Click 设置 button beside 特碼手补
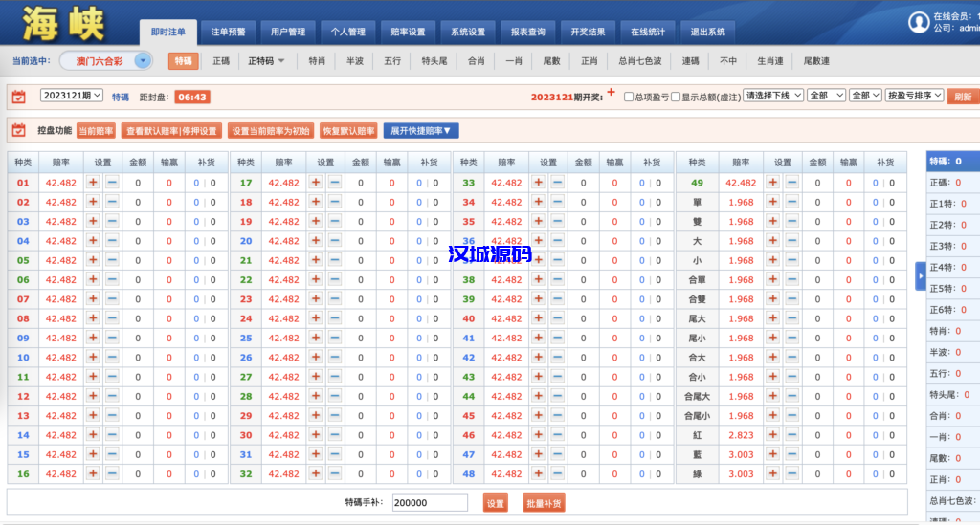This screenshot has width=980, height=525. tap(496, 503)
